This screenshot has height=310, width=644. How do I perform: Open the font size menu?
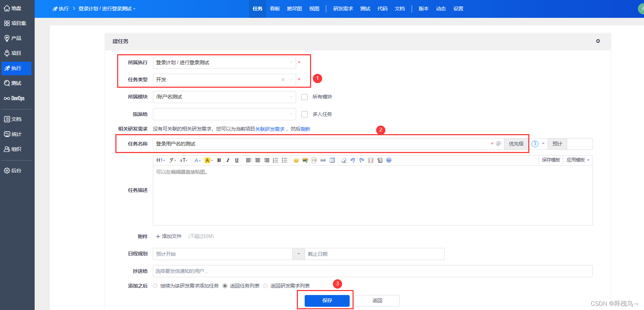click(184, 160)
